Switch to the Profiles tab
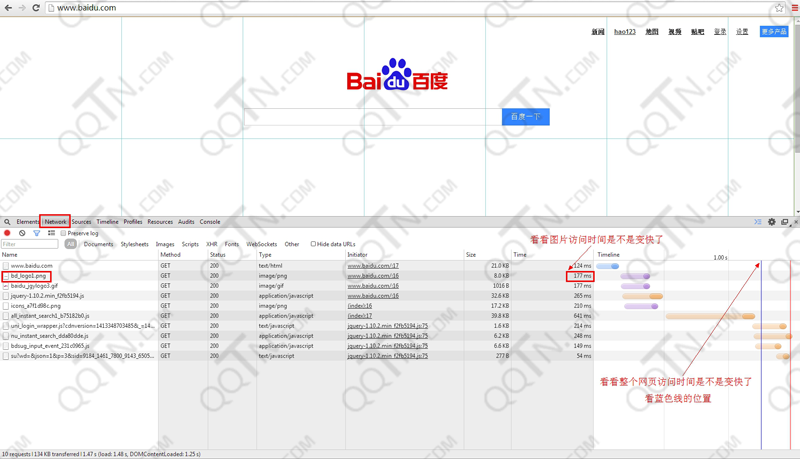 click(x=133, y=222)
